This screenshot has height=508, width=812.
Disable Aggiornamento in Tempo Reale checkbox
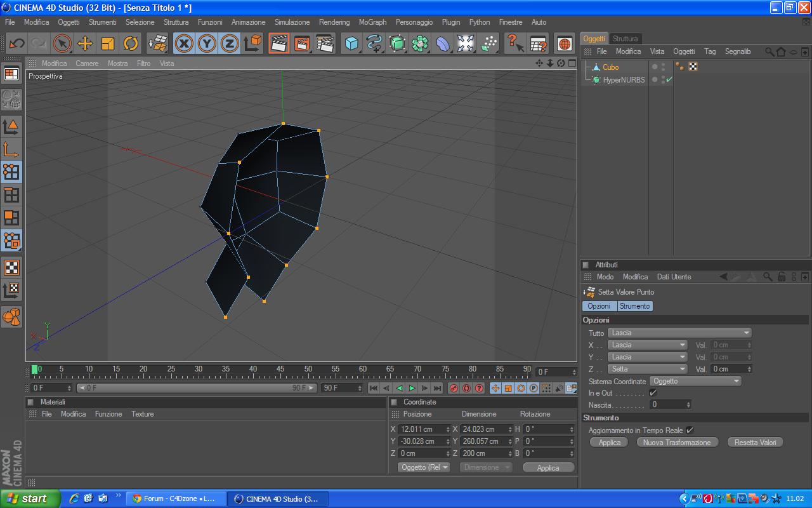(x=690, y=431)
